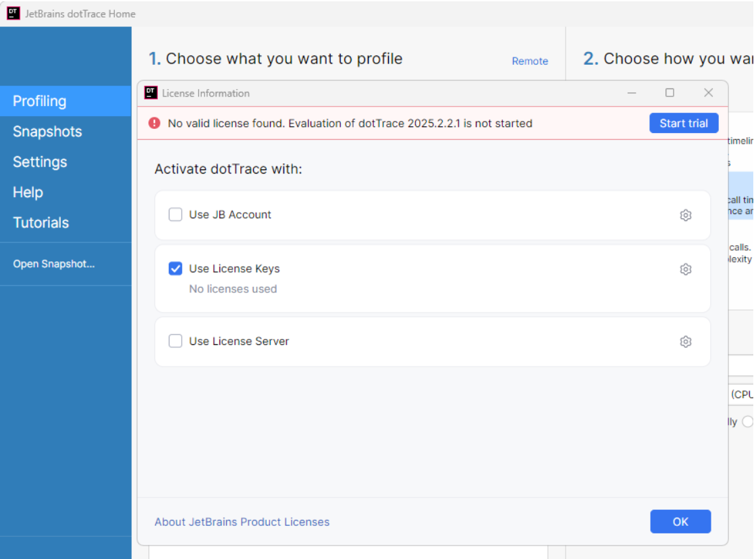This screenshot has width=756, height=559.
Task: Open About JetBrains Product Licenses link
Action: pyautogui.click(x=242, y=522)
